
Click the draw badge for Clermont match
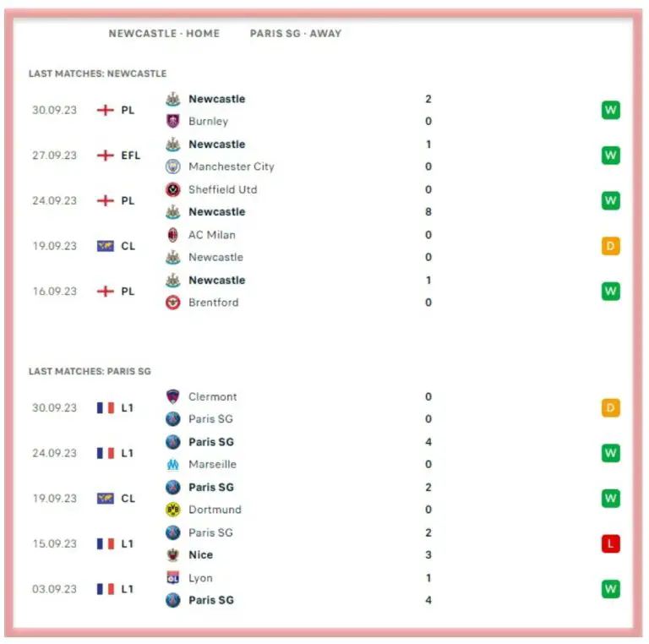(x=610, y=408)
